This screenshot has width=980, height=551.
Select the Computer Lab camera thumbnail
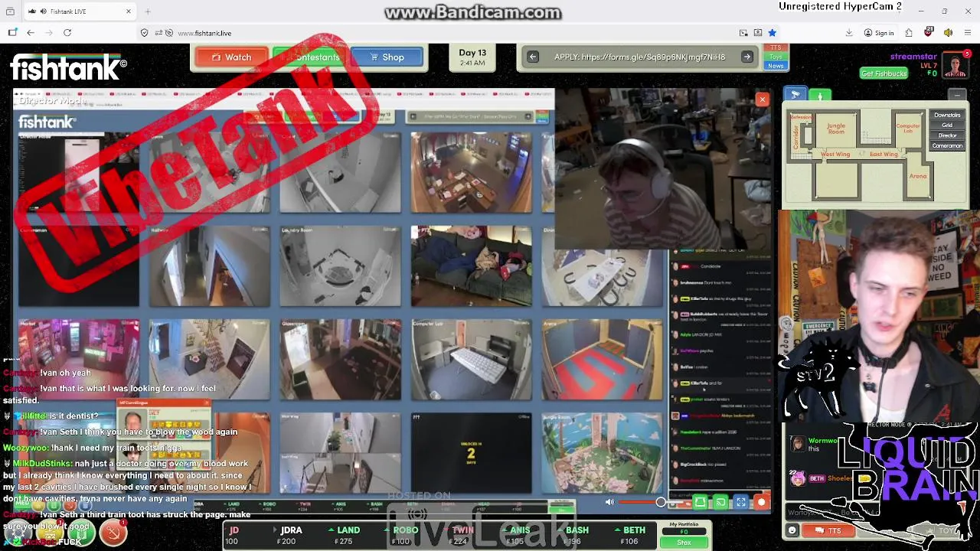click(x=471, y=360)
